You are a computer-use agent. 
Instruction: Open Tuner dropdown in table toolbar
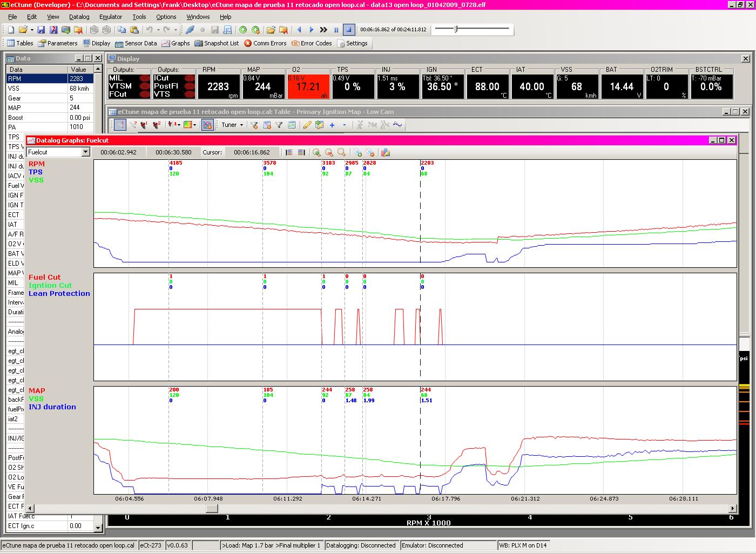(232, 125)
